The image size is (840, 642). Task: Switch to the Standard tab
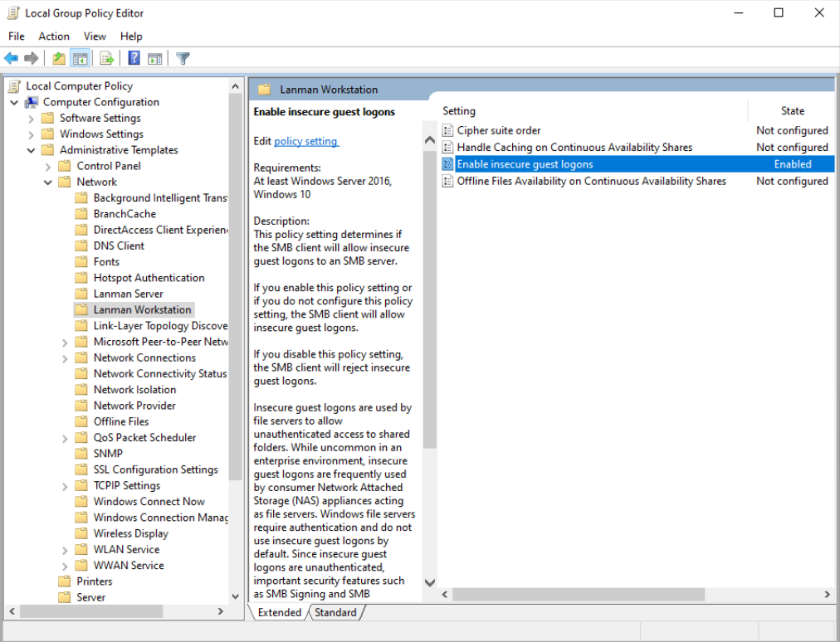[x=335, y=612]
